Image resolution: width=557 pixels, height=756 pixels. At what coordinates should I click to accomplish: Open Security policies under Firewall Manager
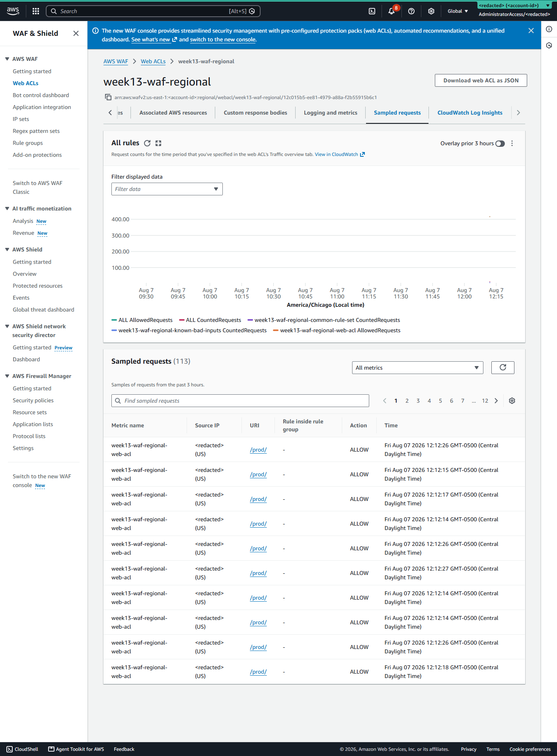coord(33,400)
